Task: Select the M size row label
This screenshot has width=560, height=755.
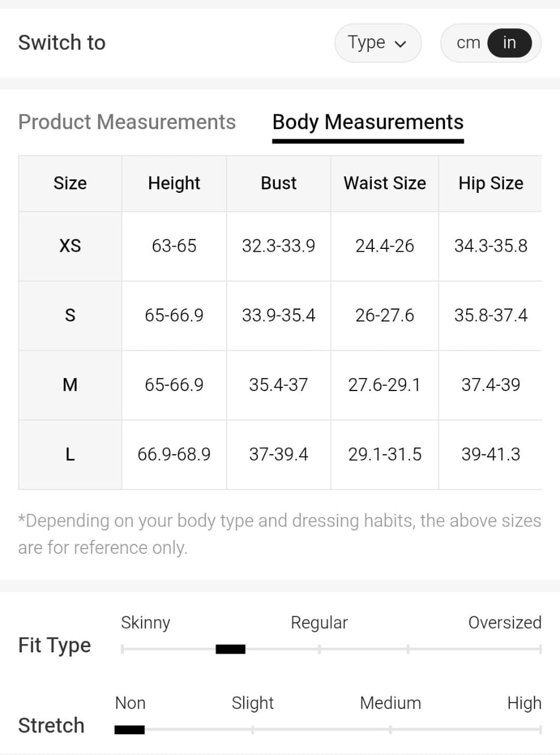Action: [70, 385]
